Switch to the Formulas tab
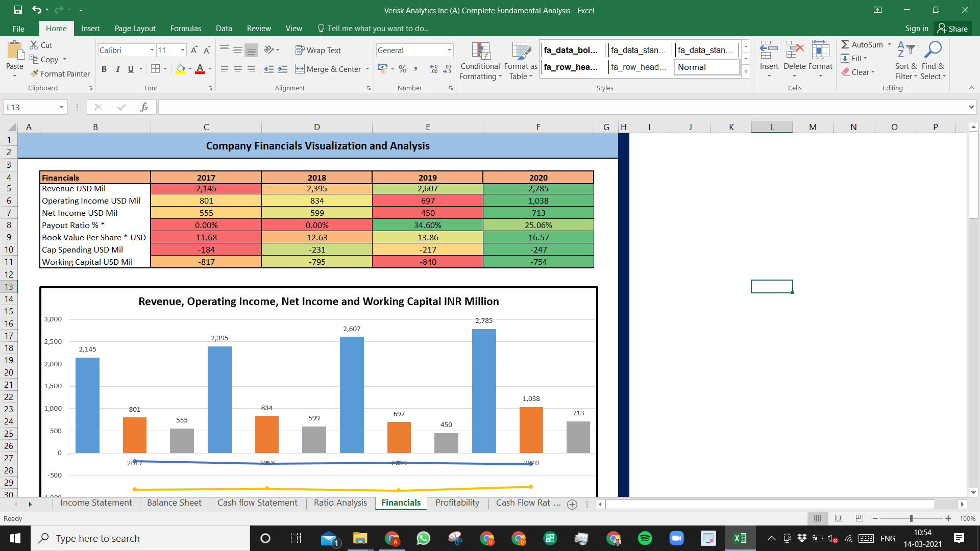This screenshot has height=551, width=980. click(186, 29)
